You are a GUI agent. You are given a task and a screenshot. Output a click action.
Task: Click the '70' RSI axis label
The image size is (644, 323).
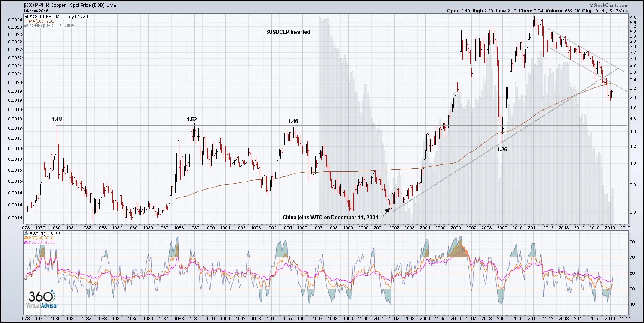tap(632, 257)
